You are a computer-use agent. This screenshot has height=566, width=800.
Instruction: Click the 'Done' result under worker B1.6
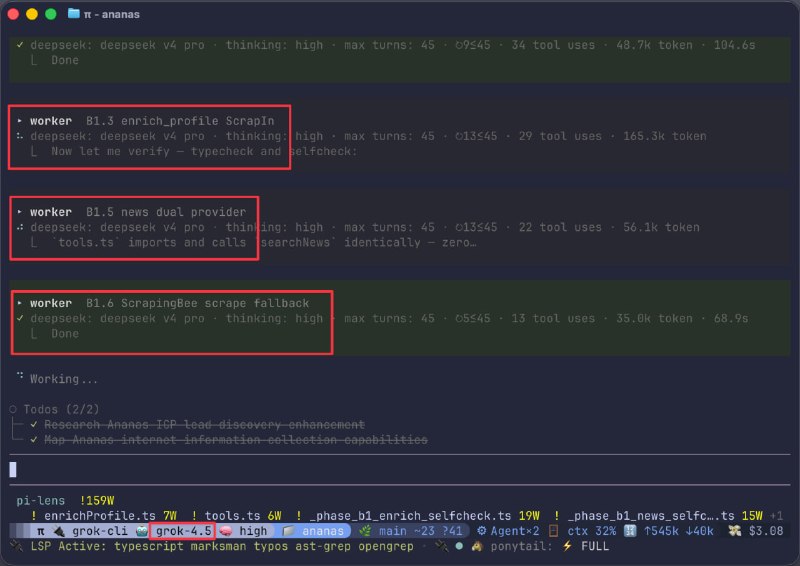[65, 334]
